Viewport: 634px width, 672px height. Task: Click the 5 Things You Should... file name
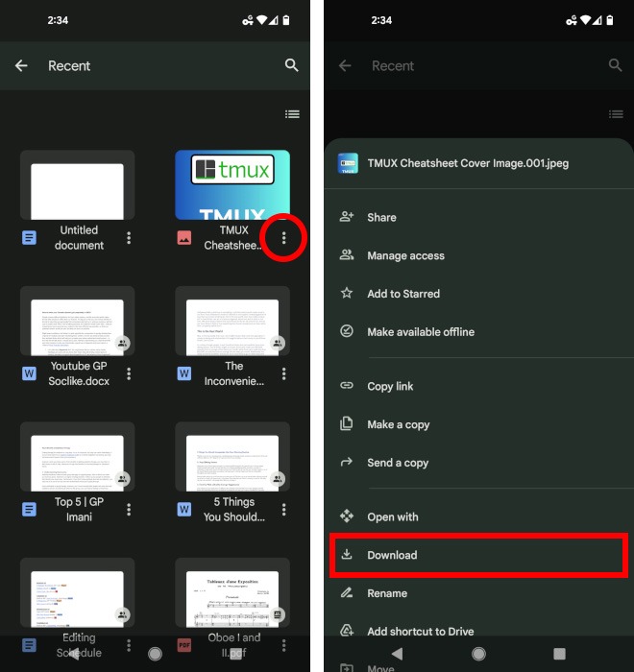[234, 509]
